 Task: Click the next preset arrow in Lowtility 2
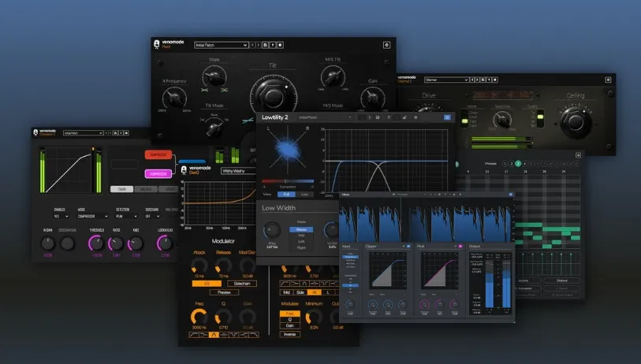369,117
